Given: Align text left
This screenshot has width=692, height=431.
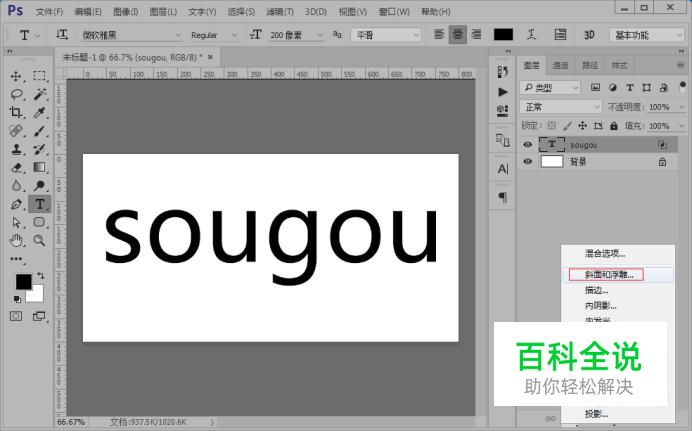Looking at the screenshot, I should 439,34.
